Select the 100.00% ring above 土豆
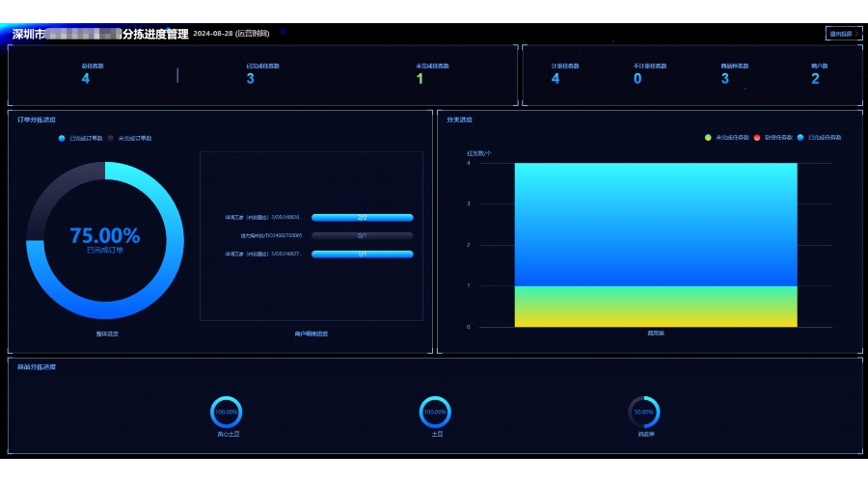This screenshot has height=482, width=868. tap(435, 412)
